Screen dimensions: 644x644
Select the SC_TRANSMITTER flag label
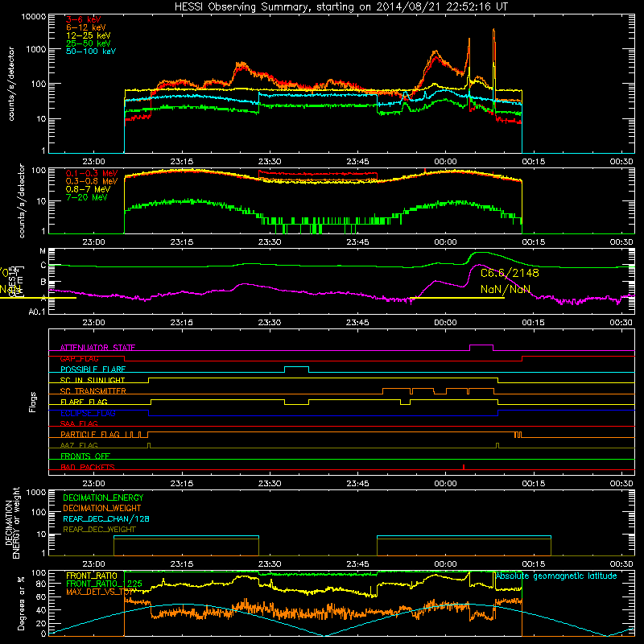coord(93,391)
